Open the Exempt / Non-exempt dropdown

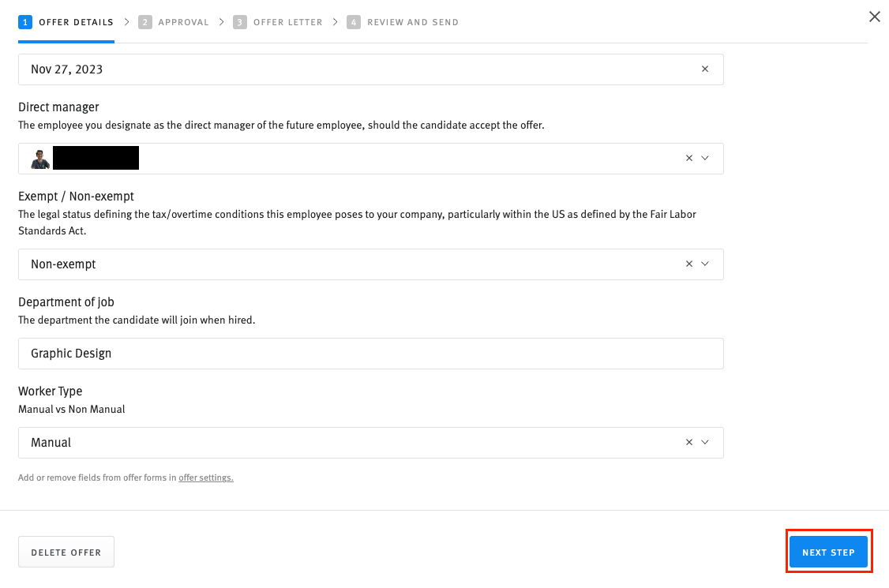[x=706, y=264]
